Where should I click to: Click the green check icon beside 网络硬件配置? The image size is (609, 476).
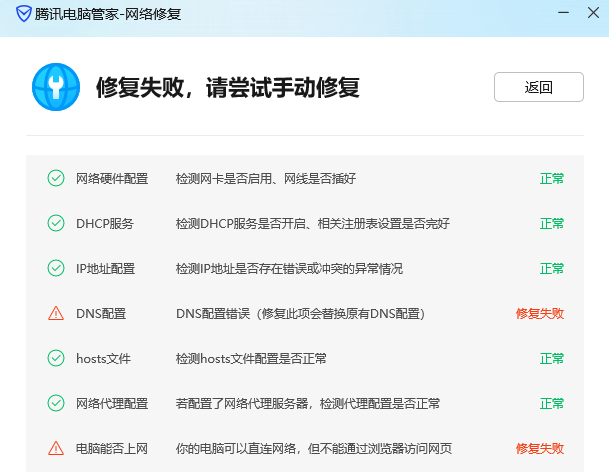[56, 178]
